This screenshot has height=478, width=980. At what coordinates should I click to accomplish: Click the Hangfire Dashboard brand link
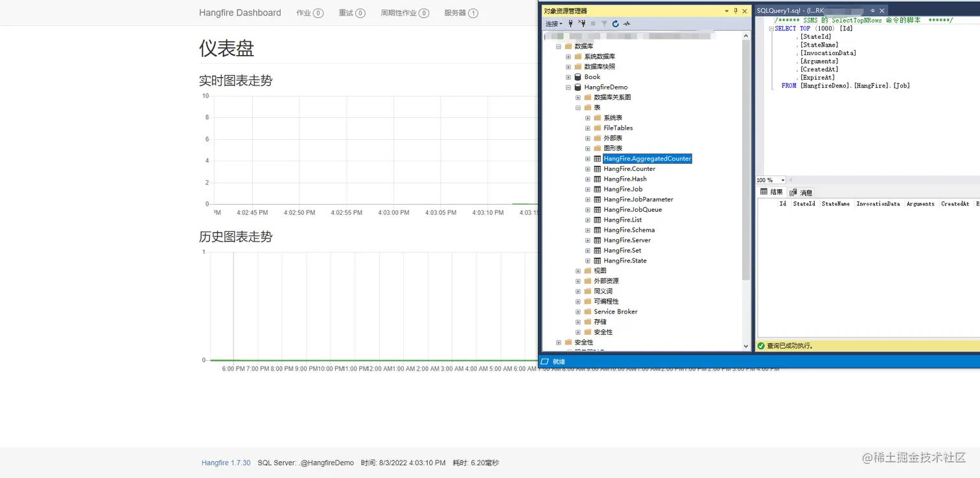click(x=240, y=13)
